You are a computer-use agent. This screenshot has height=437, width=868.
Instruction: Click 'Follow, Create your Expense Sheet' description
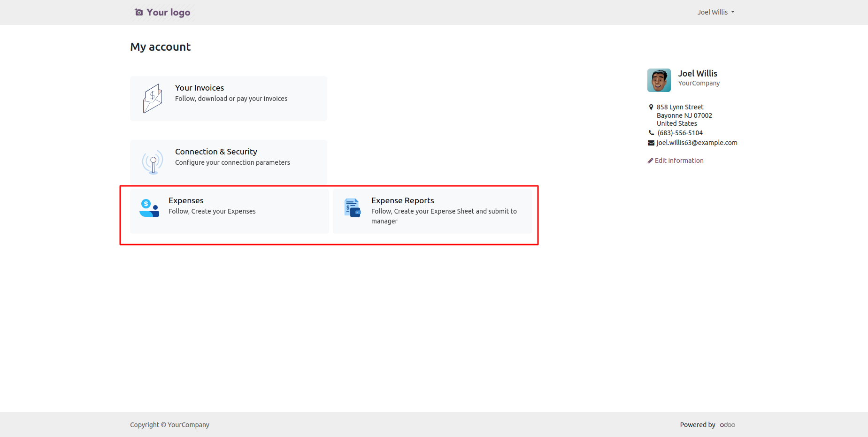[x=444, y=216]
